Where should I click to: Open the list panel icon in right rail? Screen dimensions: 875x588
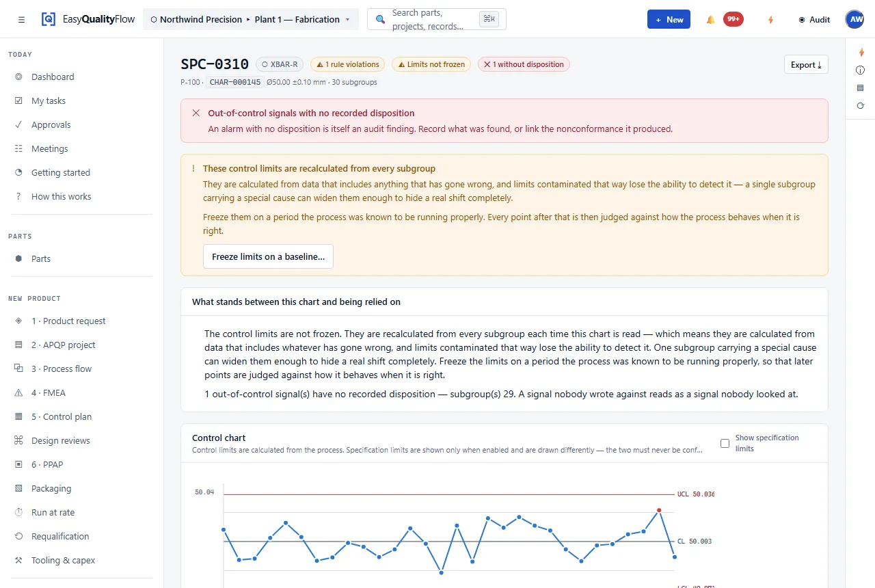point(861,88)
